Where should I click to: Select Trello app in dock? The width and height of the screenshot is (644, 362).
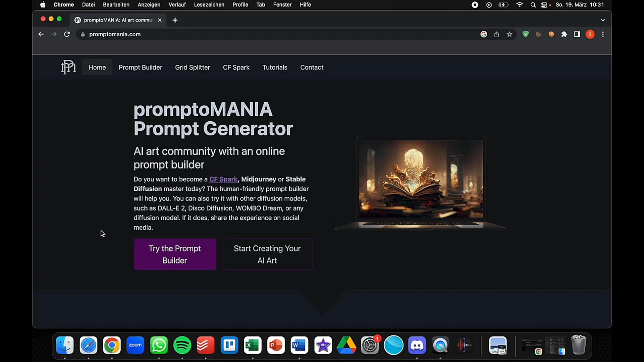[x=229, y=345]
